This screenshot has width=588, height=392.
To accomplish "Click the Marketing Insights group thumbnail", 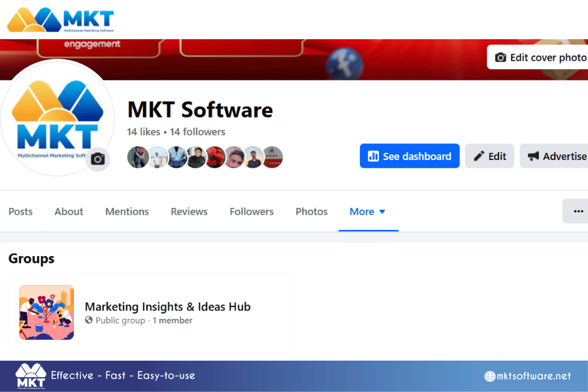I will 46,312.
